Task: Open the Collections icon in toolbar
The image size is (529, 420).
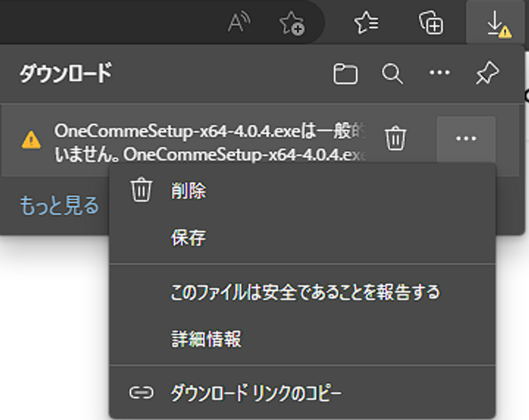Action: (x=431, y=23)
